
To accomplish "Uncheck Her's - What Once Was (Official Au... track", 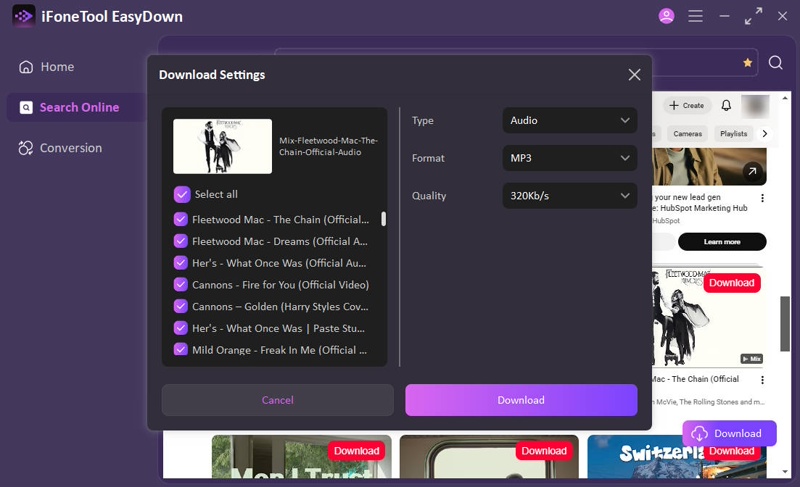I will click(x=181, y=263).
